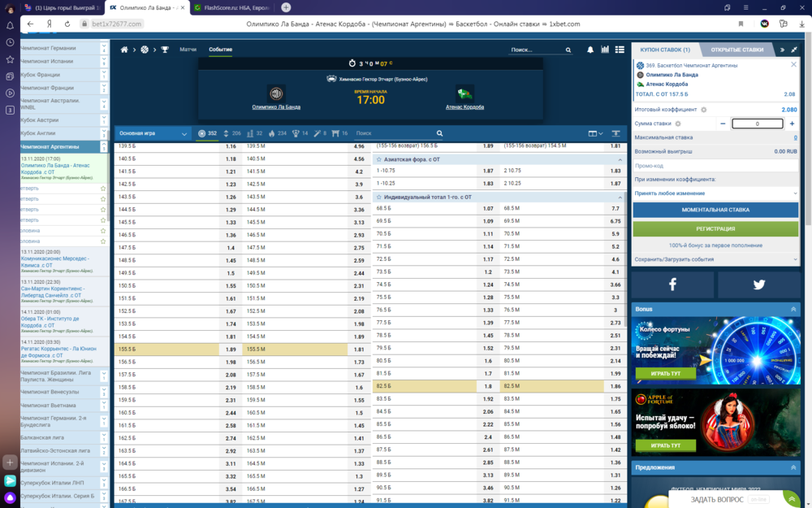Open the VK extension icon in browser toolbar
Viewport: 812px width, 508px height.
pyautogui.click(x=764, y=24)
